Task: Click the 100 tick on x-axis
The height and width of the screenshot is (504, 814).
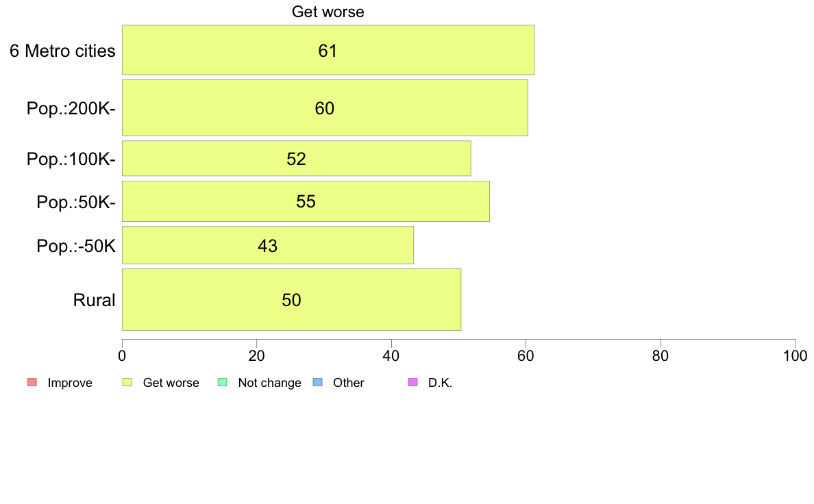Action: (x=795, y=355)
